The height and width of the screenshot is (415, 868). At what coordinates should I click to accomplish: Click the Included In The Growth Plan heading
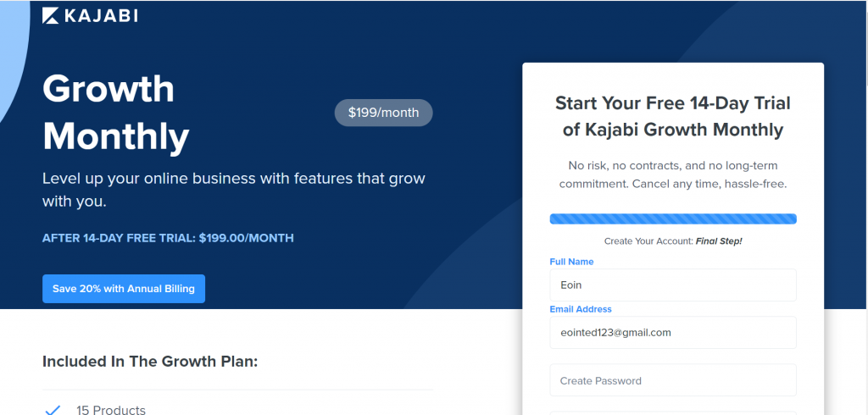point(150,362)
